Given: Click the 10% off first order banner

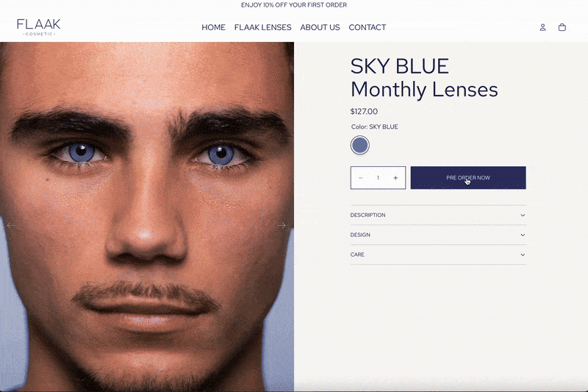Looking at the screenshot, I should (294, 5).
